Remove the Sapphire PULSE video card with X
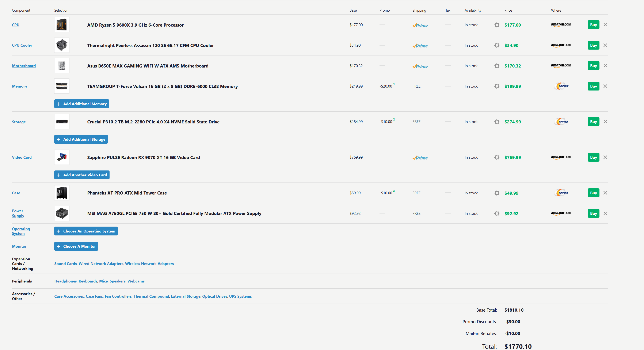Viewport: 644px width, 350px height. pyautogui.click(x=605, y=157)
